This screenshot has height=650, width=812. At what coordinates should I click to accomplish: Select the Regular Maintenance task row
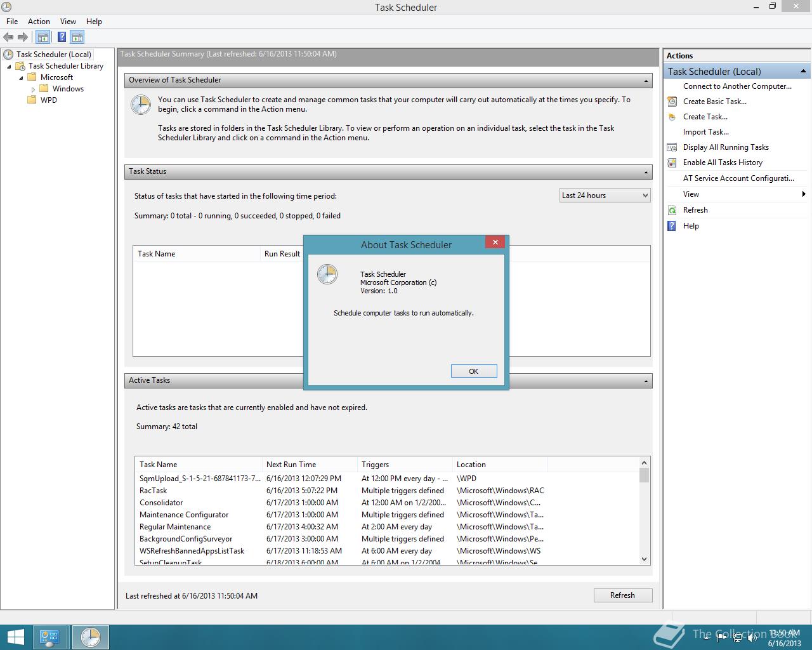pyautogui.click(x=386, y=527)
